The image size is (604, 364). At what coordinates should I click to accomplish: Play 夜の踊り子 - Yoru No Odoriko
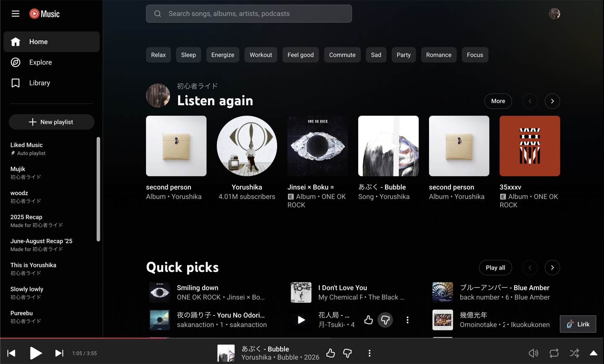pos(160,320)
